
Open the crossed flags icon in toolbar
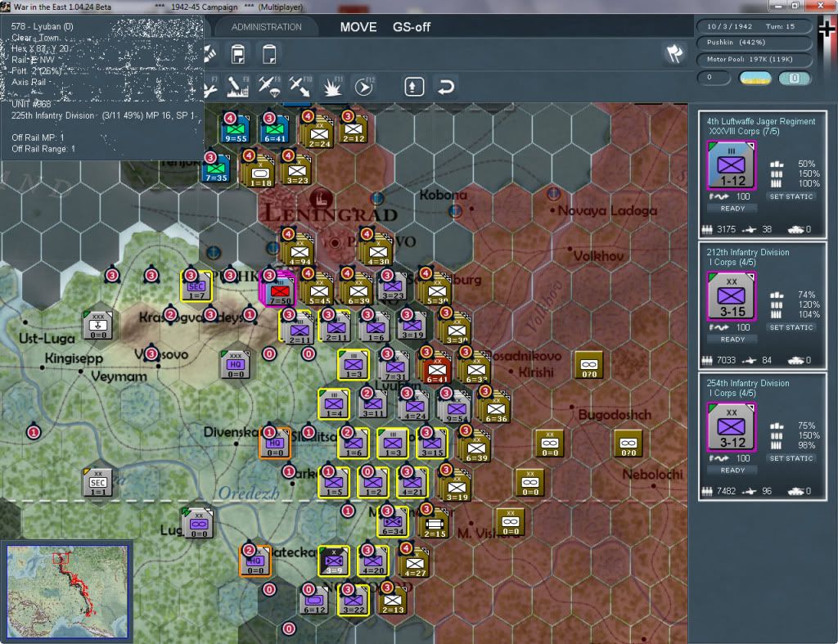click(x=674, y=53)
